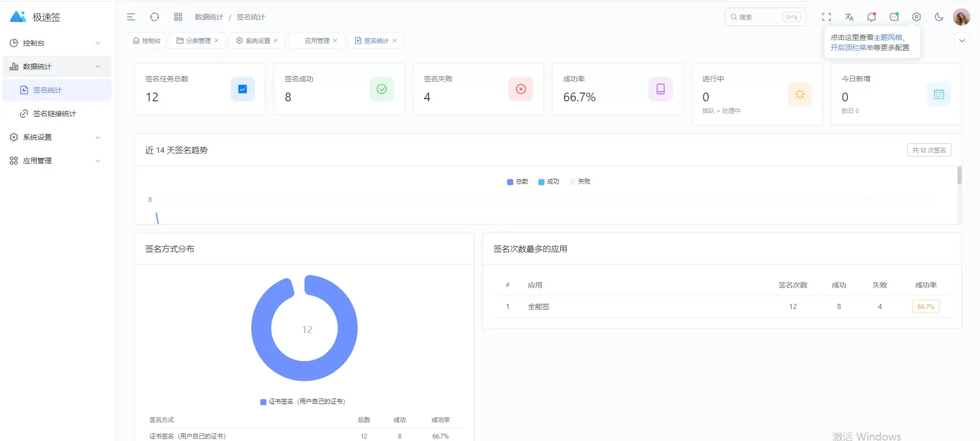The height and width of the screenshot is (441, 980).
Task: Collapse the 数据统计 sidebar menu
Action: tap(57, 67)
